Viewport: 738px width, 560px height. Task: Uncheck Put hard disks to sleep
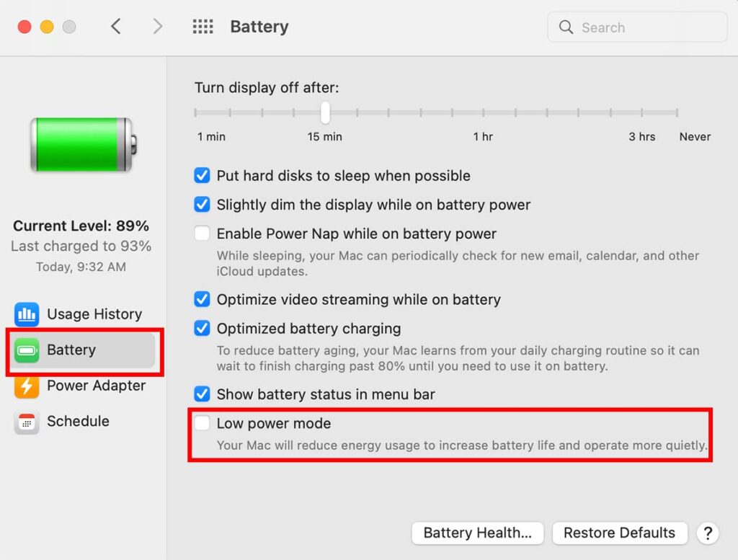202,175
